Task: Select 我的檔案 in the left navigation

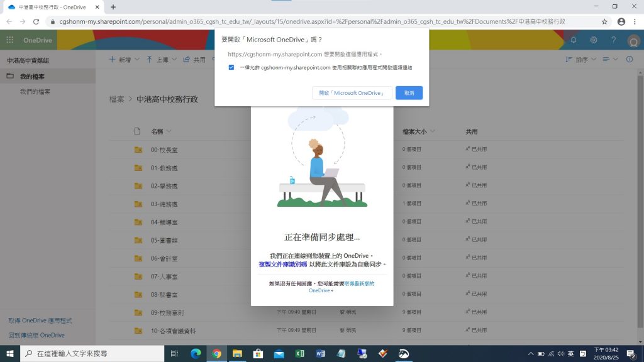Action: (48, 76)
